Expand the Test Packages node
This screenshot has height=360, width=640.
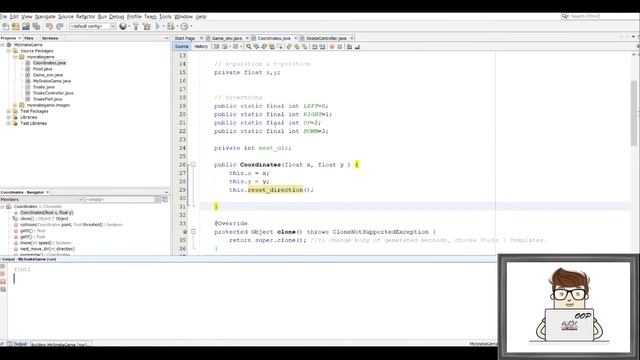(9, 111)
